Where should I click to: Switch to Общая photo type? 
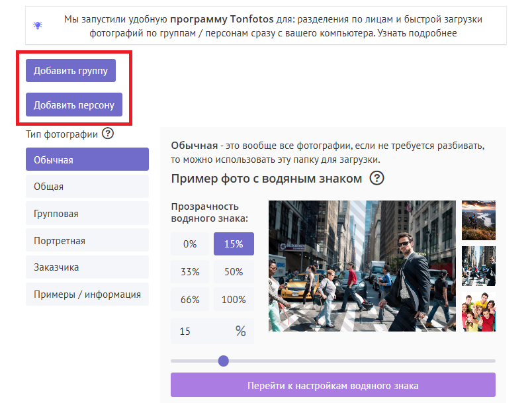click(87, 187)
